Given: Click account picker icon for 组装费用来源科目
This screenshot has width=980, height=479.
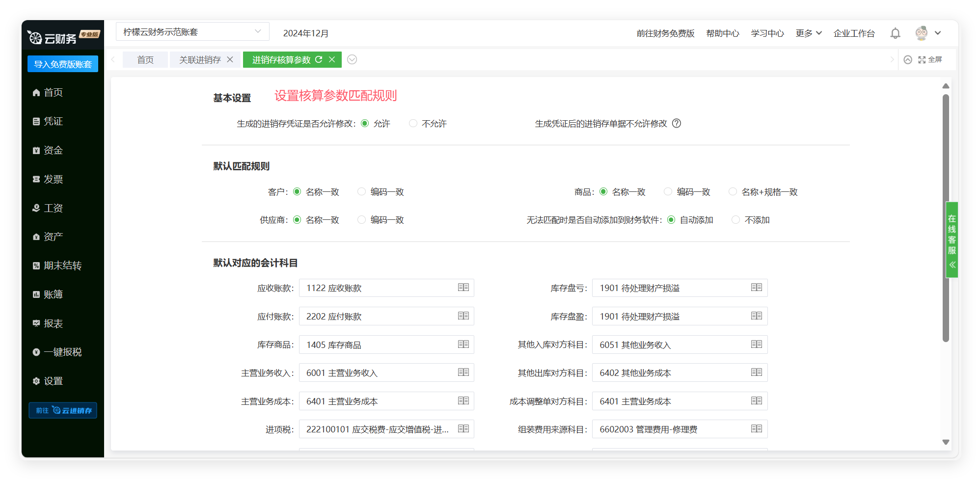Looking at the screenshot, I should (x=756, y=429).
